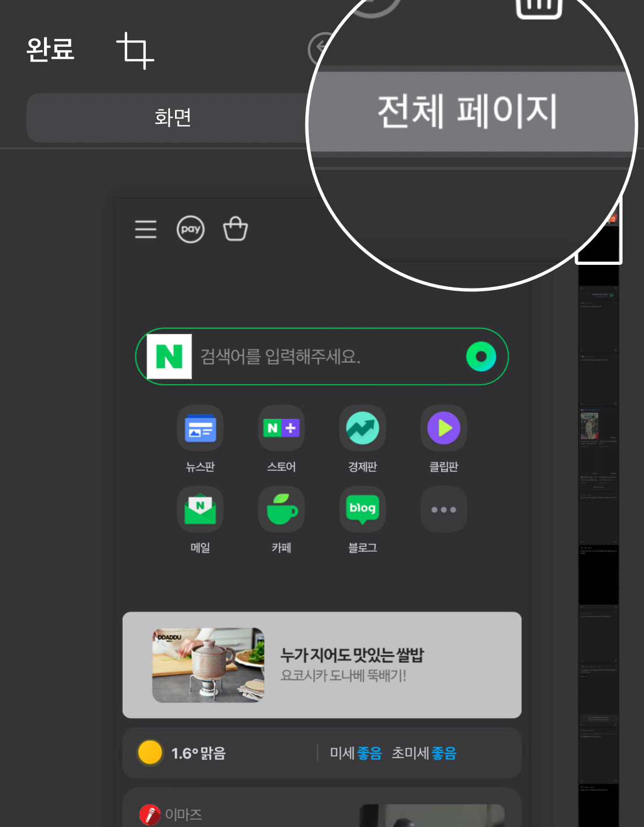Select the crop tool icon
This screenshot has height=827, width=644.
point(135,50)
